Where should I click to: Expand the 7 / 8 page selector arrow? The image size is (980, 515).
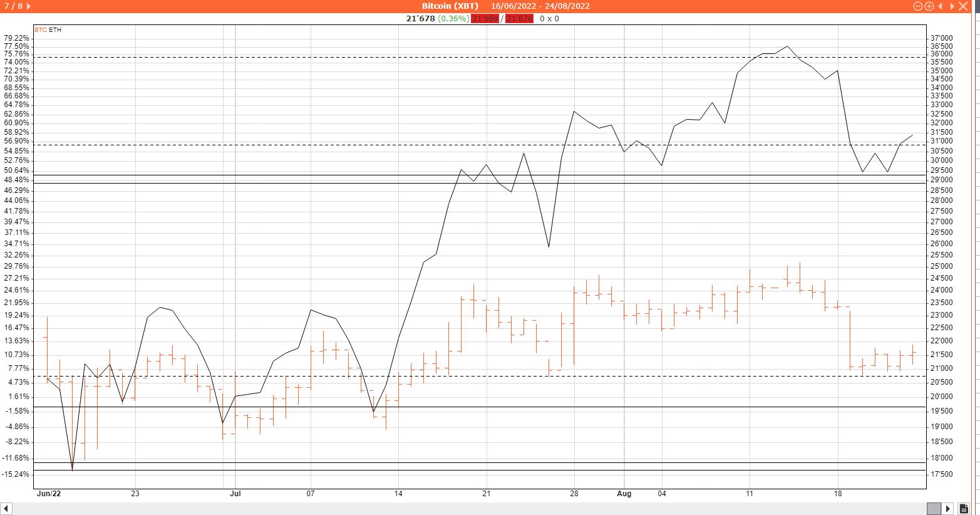(x=29, y=6)
